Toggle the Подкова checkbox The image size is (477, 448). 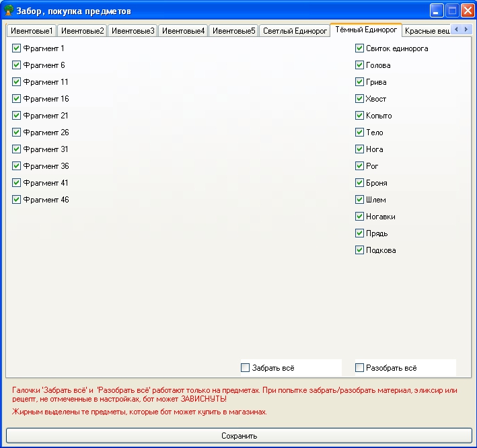pos(360,250)
